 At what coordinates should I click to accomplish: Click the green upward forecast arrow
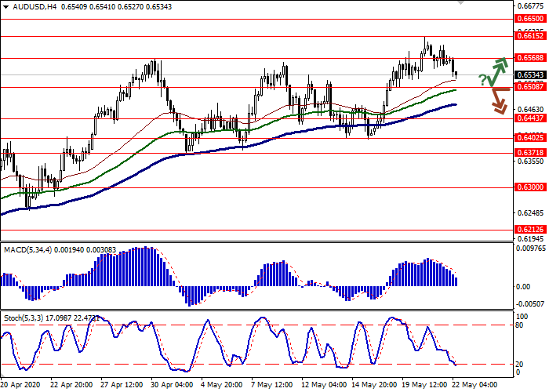tap(496, 71)
